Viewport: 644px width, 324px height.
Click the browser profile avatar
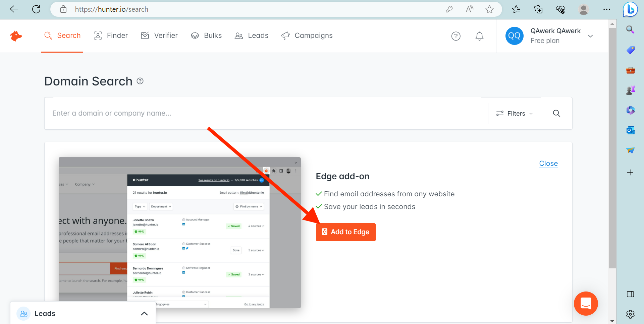pos(584,9)
